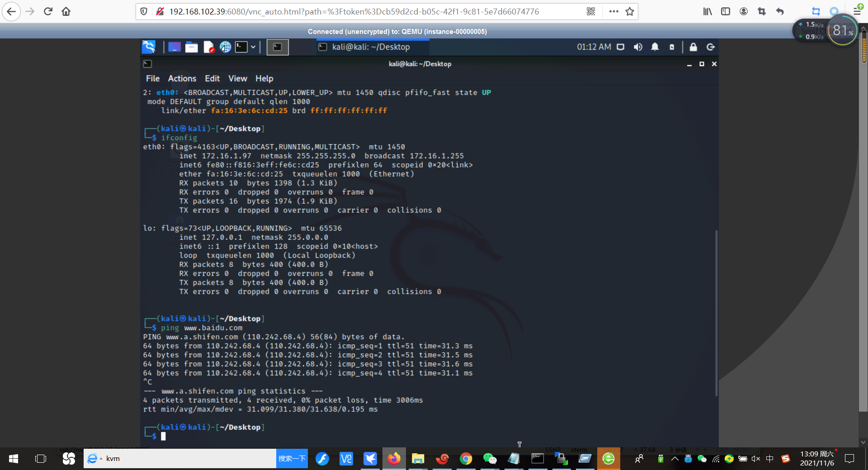
Task: Click the volume speaker icon in Kali panel
Action: (x=638, y=47)
